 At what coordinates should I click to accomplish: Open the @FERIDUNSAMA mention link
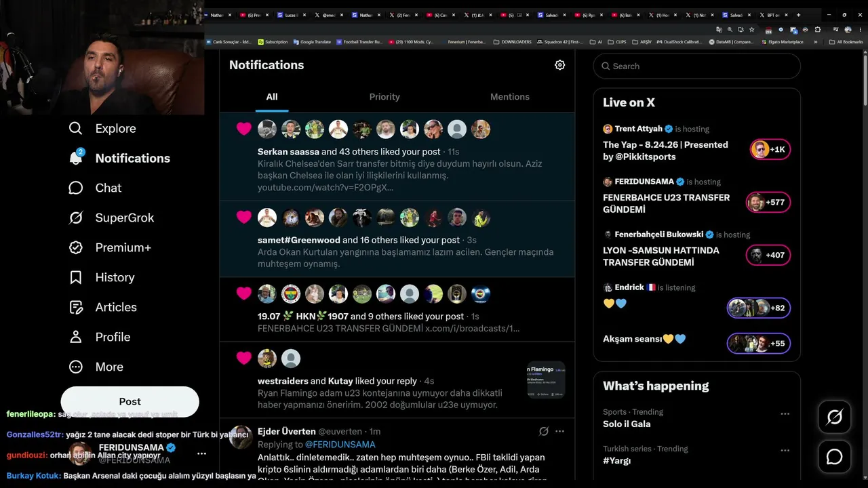coord(340,445)
